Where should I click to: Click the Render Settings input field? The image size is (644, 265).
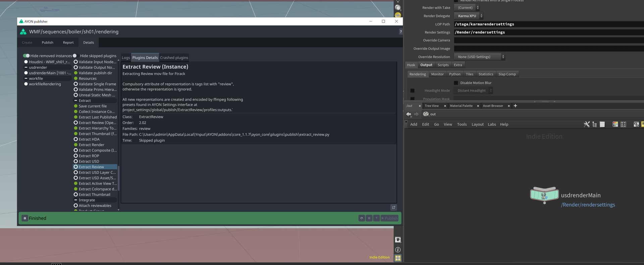549,32
